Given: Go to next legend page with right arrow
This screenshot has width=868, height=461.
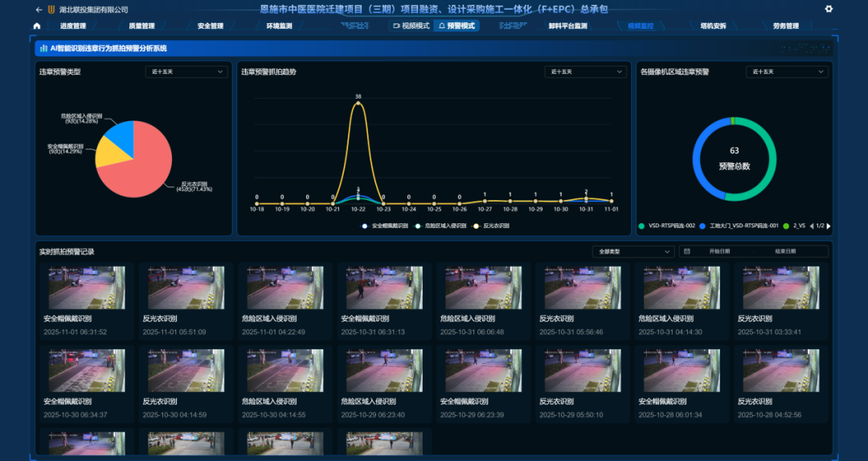Looking at the screenshot, I should pos(829,226).
